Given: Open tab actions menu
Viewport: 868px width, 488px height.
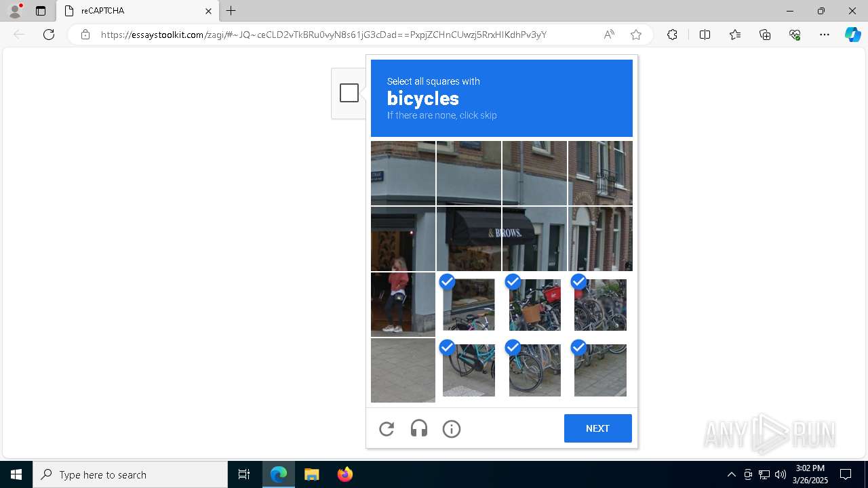Looking at the screenshot, I should tap(41, 11).
